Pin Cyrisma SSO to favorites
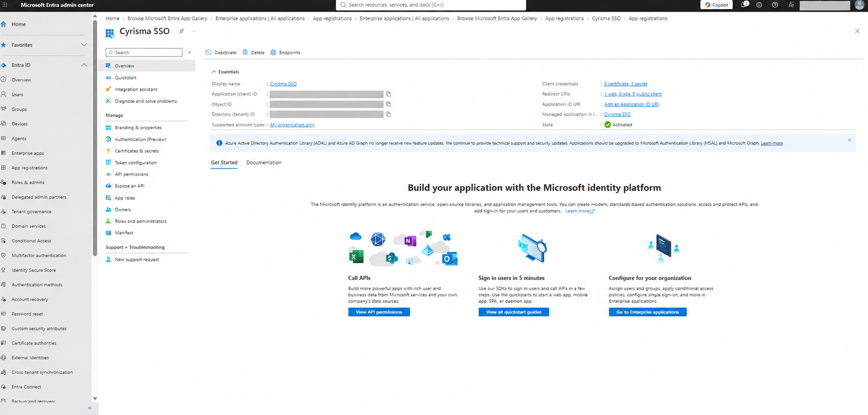The height and width of the screenshot is (415, 868). coord(181,31)
